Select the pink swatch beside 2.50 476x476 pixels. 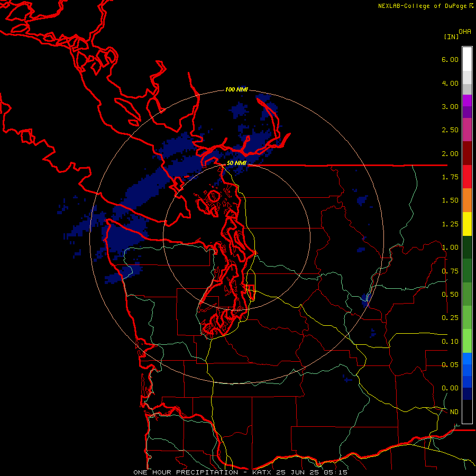pyautogui.click(x=467, y=130)
